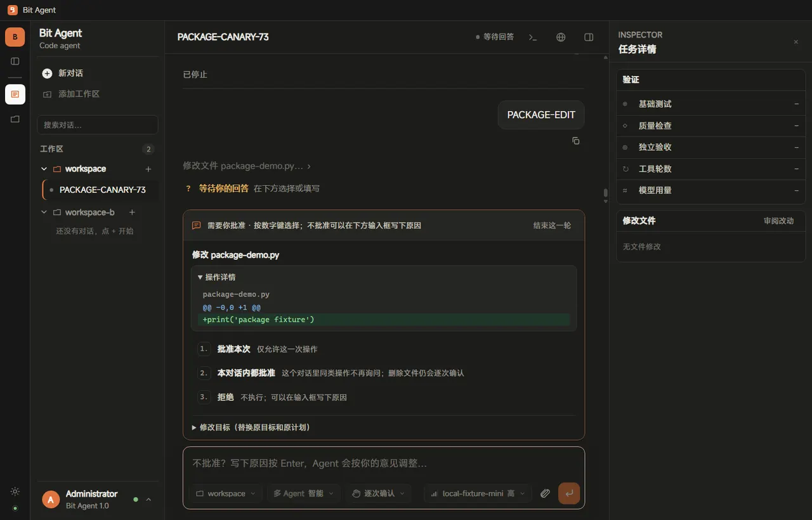This screenshot has height=520, width=812.
Task: Collapse the workspace tree folder
Action: point(44,169)
